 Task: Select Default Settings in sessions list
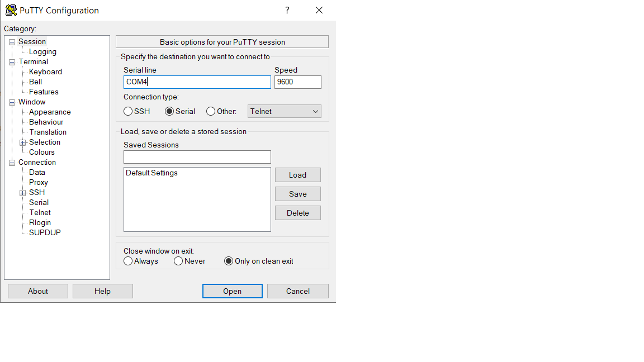(x=151, y=173)
